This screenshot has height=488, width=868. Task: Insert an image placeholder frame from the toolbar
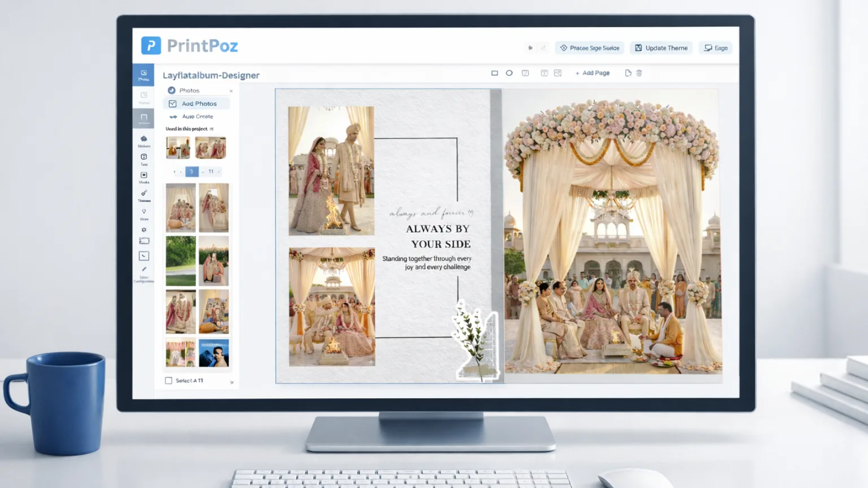(558, 72)
